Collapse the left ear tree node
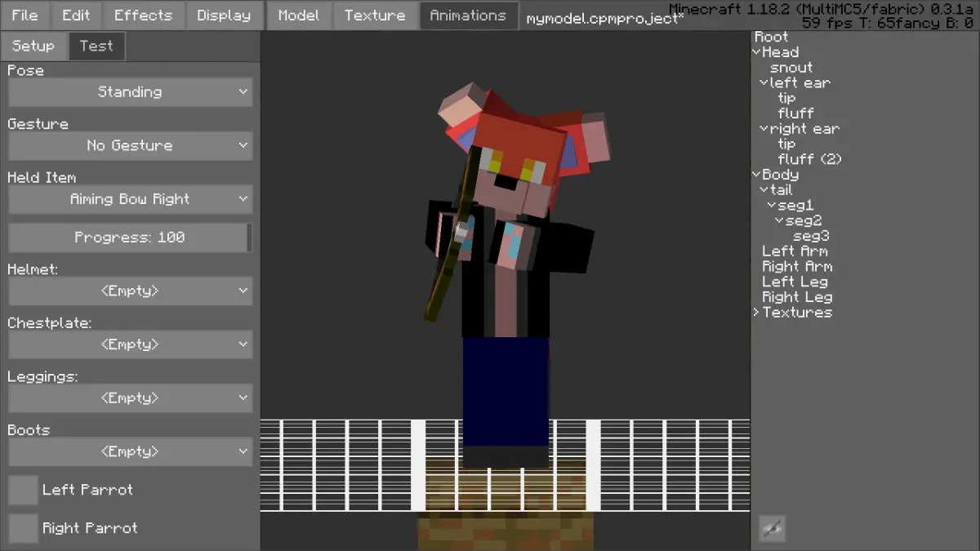 tap(764, 83)
